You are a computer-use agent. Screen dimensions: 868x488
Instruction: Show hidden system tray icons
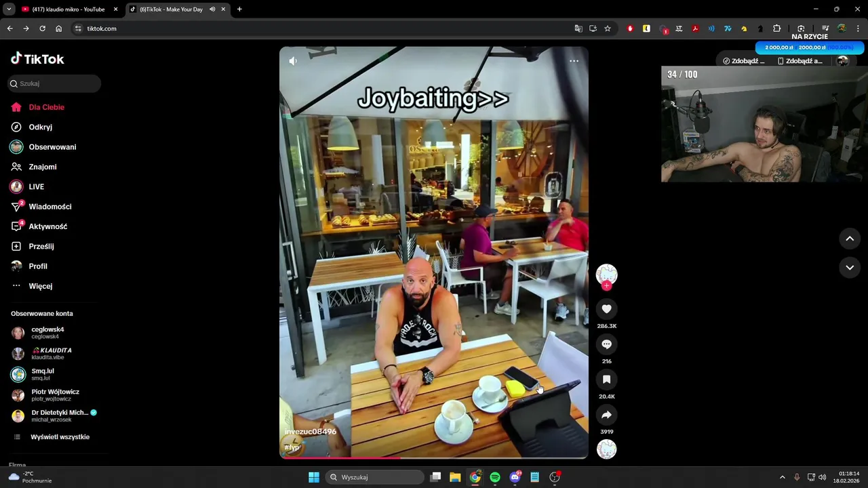(782, 477)
